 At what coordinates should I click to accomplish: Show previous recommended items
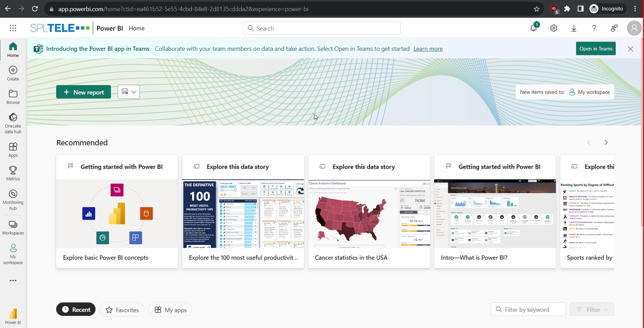tap(589, 143)
